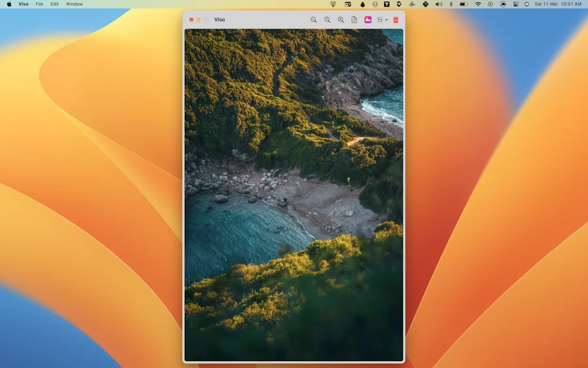Click the zoom out magnifier icon
Screen dimensions: 588x368
coord(314,20)
